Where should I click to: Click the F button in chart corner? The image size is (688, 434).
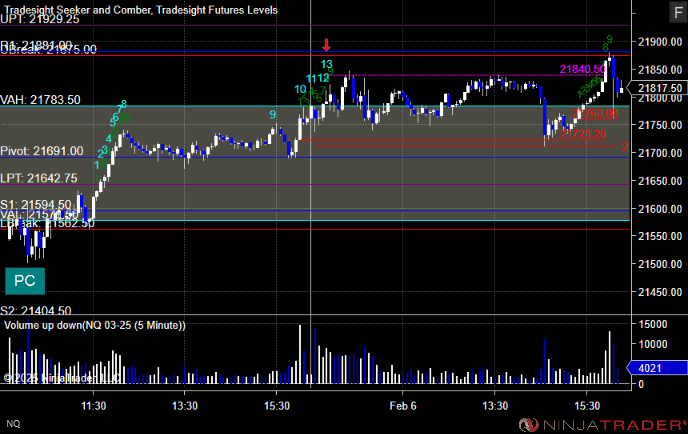678,12
